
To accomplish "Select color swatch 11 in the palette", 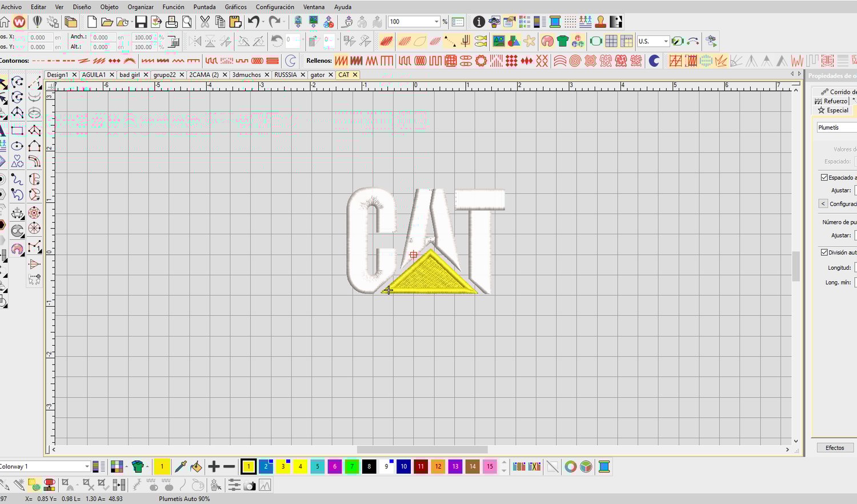I will pyautogui.click(x=421, y=467).
